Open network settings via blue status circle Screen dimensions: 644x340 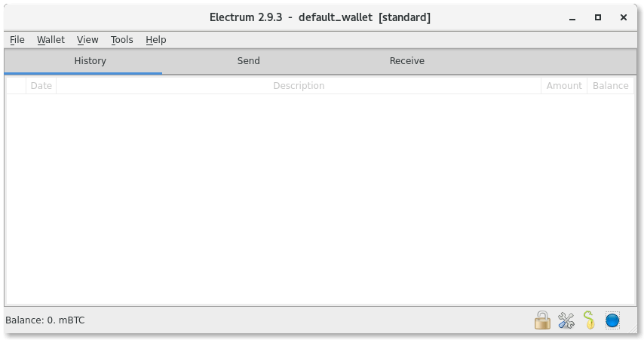point(612,320)
